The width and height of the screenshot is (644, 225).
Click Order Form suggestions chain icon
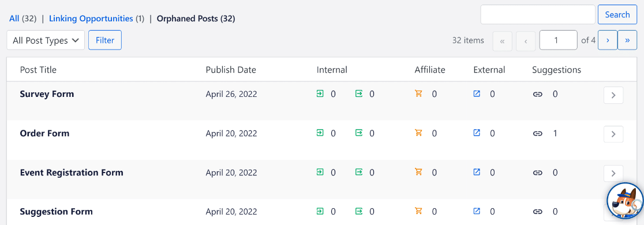(537, 133)
